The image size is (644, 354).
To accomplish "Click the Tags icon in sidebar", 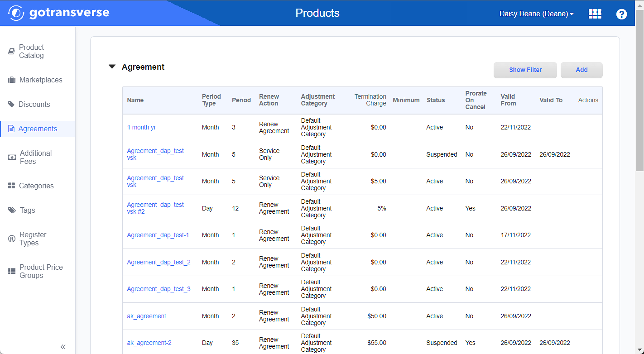I will click(x=12, y=210).
